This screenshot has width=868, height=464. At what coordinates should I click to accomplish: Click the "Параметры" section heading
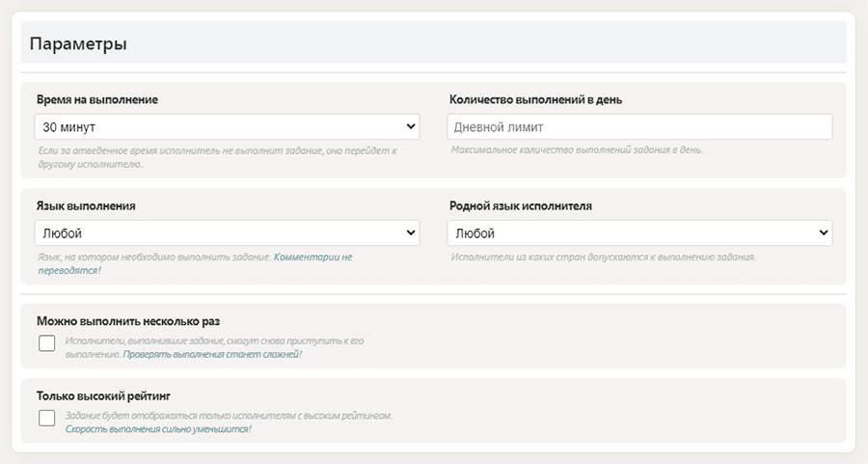(79, 44)
